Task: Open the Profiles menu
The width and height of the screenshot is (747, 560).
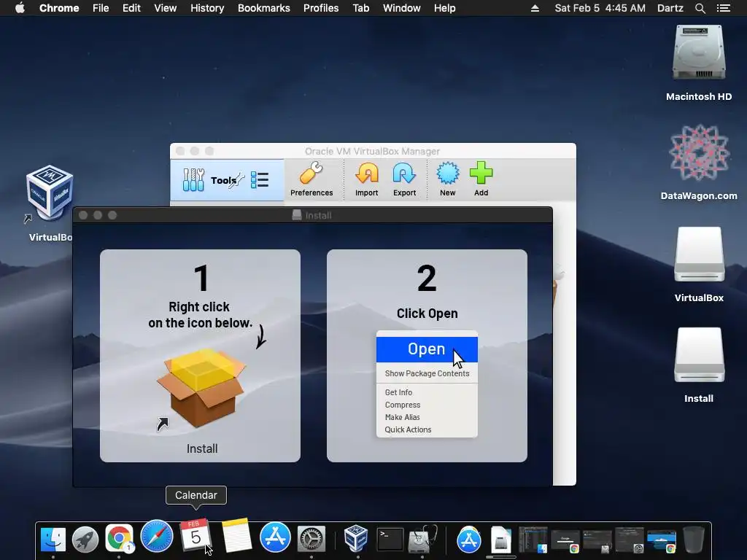Action: click(321, 8)
